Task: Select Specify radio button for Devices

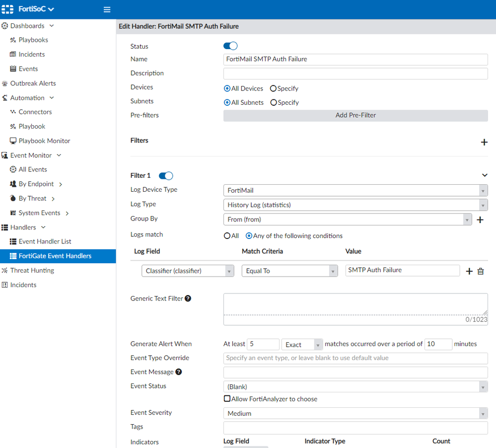Action: click(x=273, y=88)
